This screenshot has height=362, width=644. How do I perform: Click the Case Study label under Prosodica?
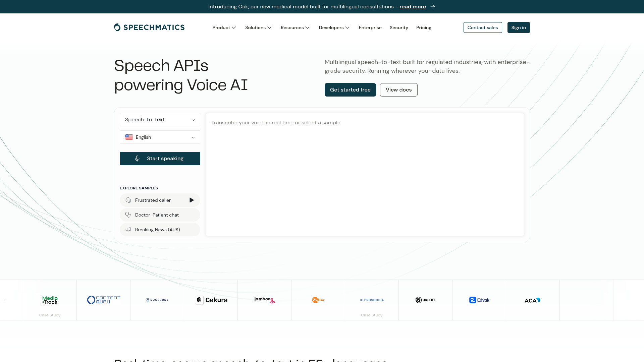[x=372, y=315]
